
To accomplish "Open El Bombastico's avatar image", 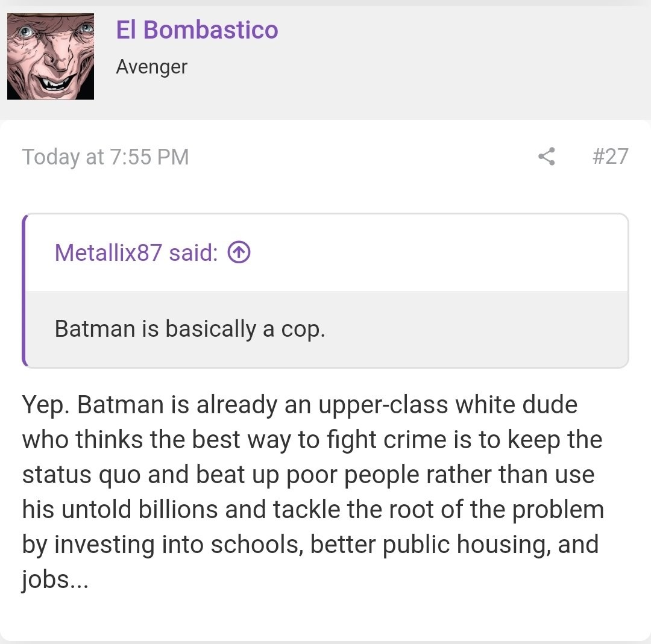I will [51, 56].
